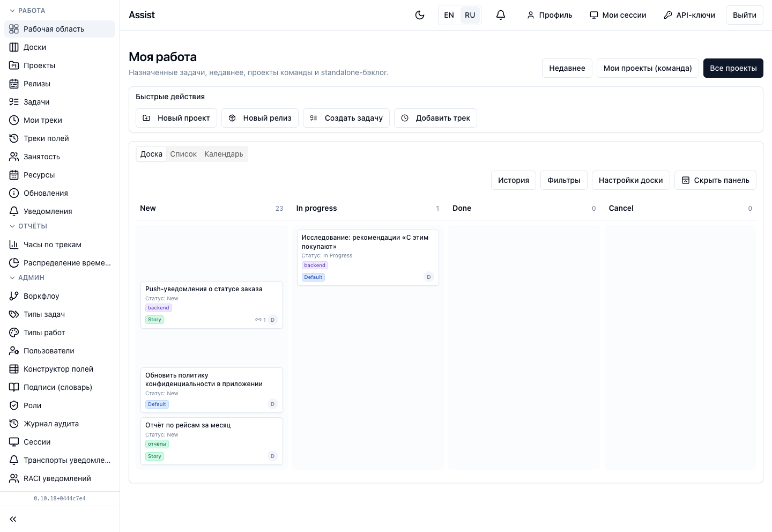
Task: Click Создать задачу button
Action: tap(346, 118)
